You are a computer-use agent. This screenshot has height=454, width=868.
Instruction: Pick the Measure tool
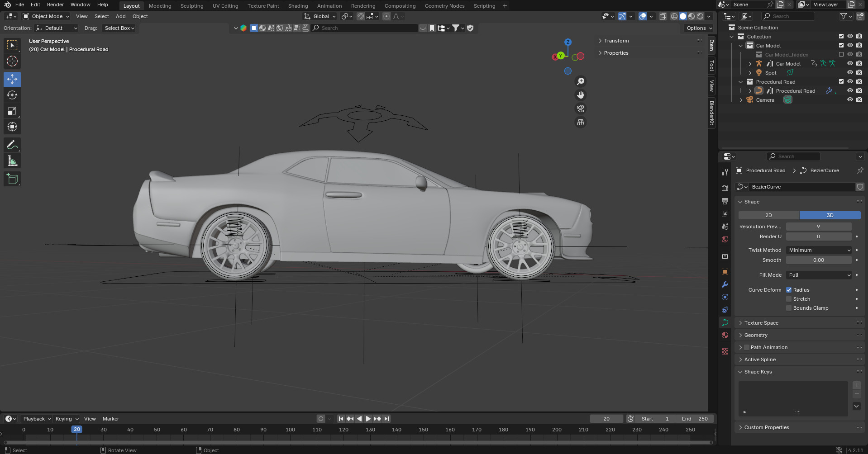(x=12, y=161)
